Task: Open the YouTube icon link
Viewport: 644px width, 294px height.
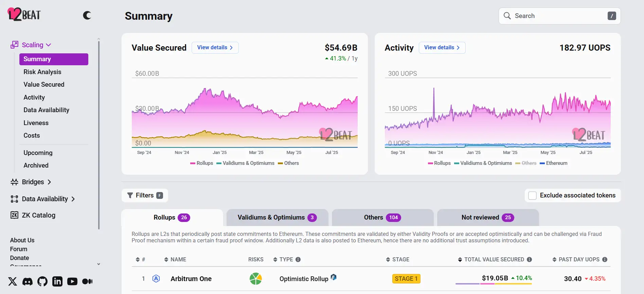Action: tap(72, 281)
